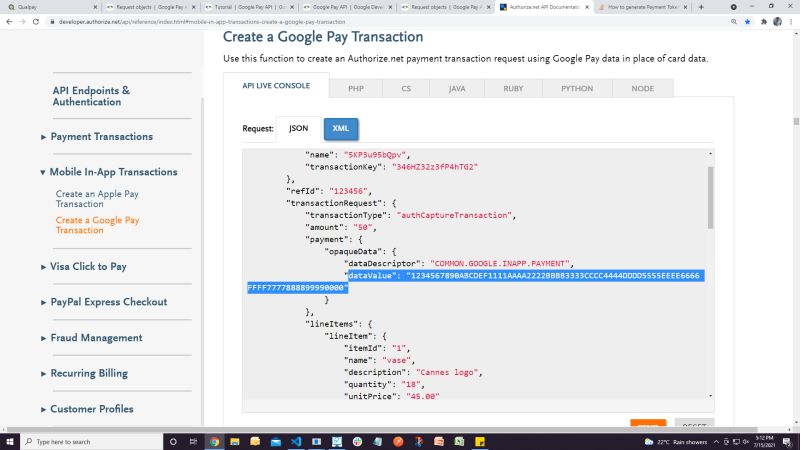This screenshot has width=800, height=450.
Task: Select the NODE code tab
Action: pyautogui.click(x=643, y=88)
